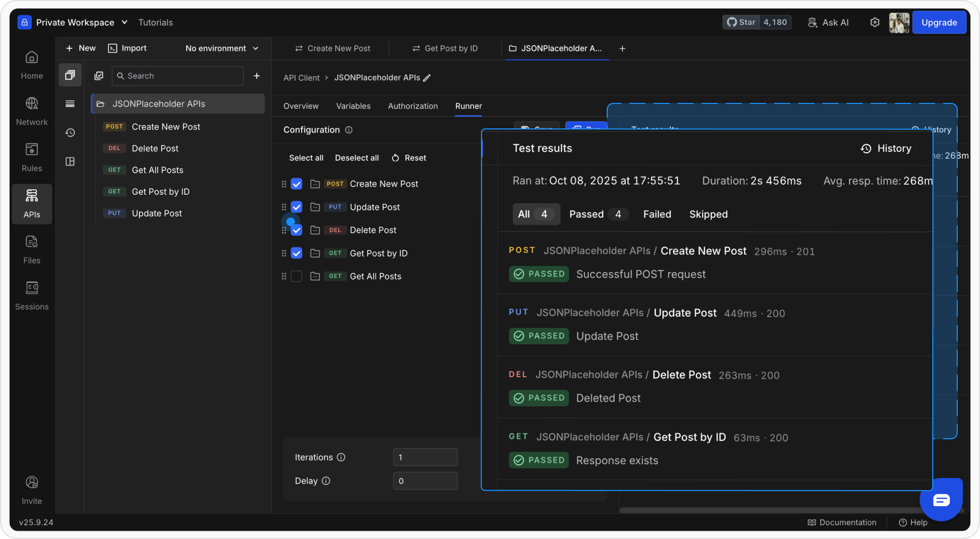Uncheck the Create New Post request
Screen dimensions: 980x539
point(296,184)
